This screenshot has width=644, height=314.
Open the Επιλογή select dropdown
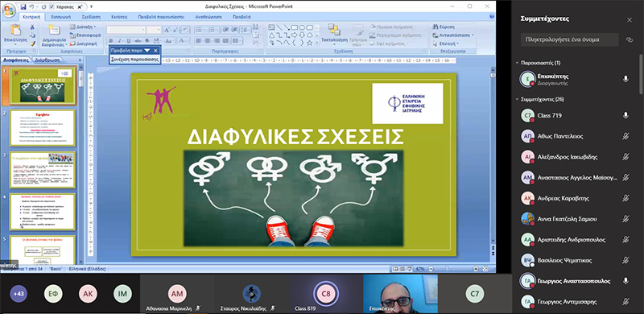pyautogui.click(x=445, y=43)
